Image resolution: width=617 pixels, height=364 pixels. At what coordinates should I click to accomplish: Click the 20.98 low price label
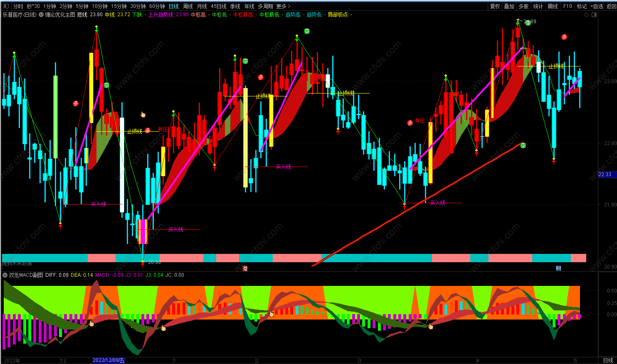[154, 262]
